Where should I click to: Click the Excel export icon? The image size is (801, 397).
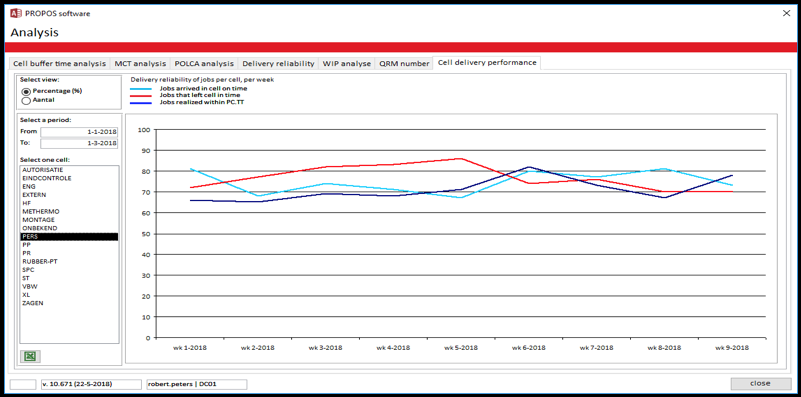click(x=30, y=356)
